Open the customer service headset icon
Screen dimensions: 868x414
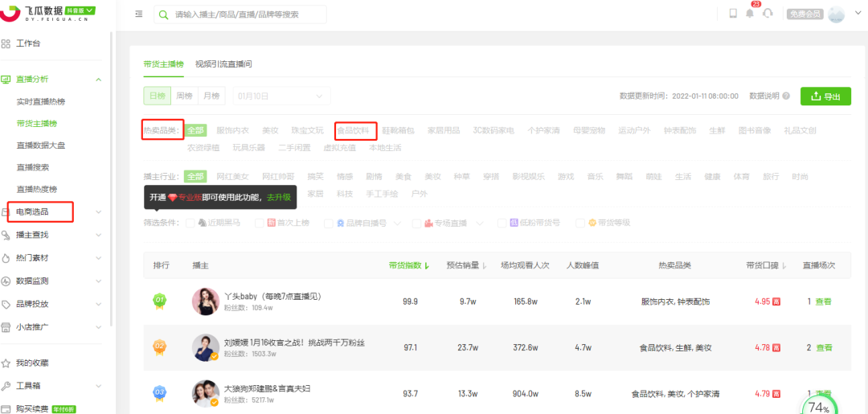[768, 14]
